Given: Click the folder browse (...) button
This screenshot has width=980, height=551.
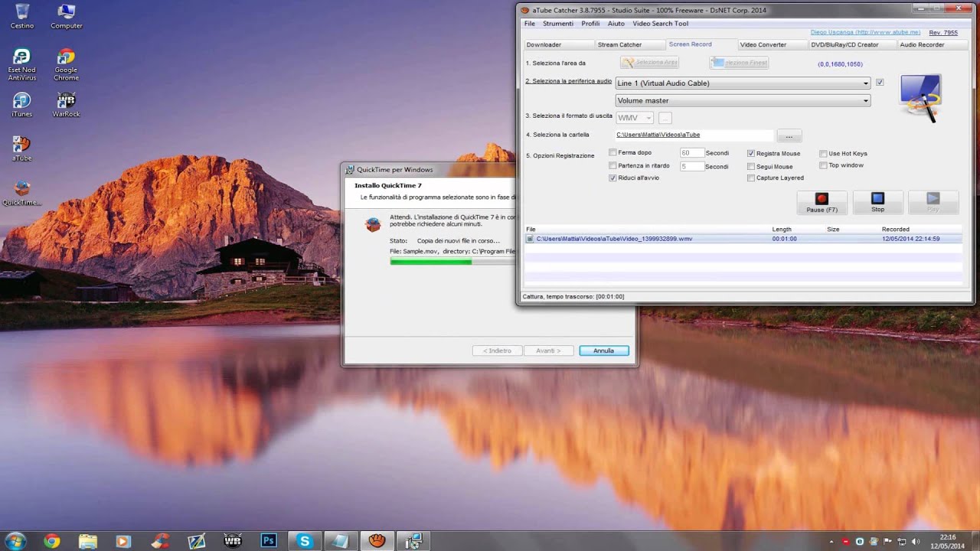Looking at the screenshot, I should click(x=789, y=135).
